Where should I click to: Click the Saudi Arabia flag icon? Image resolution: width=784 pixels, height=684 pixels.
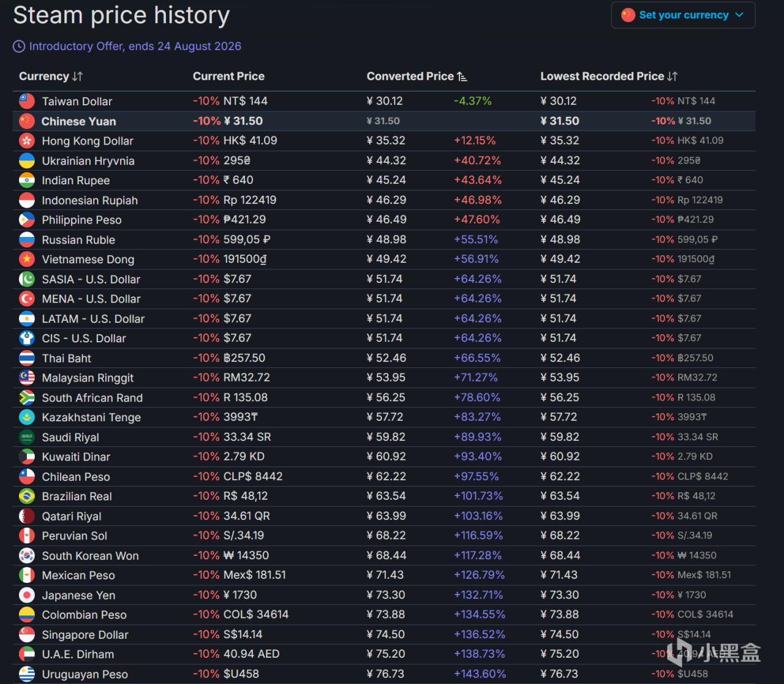tap(27, 437)
